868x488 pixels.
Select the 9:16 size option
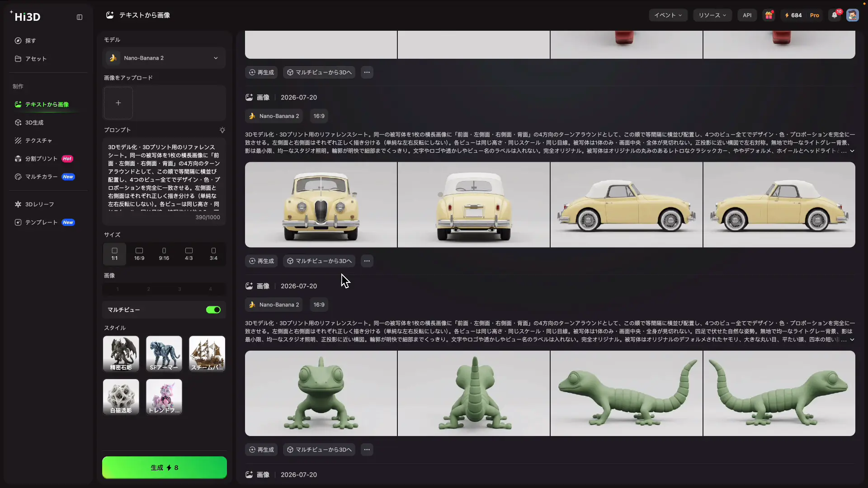164,254
